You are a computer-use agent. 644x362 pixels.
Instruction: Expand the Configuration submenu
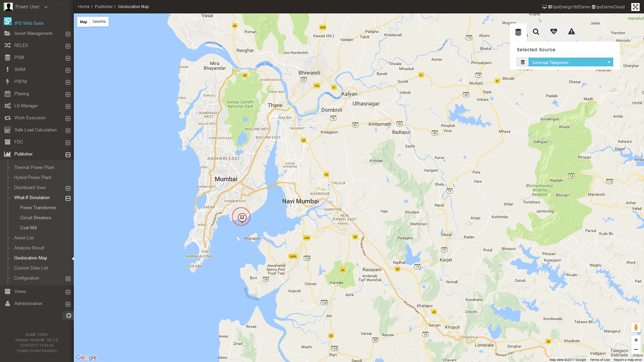68,279
